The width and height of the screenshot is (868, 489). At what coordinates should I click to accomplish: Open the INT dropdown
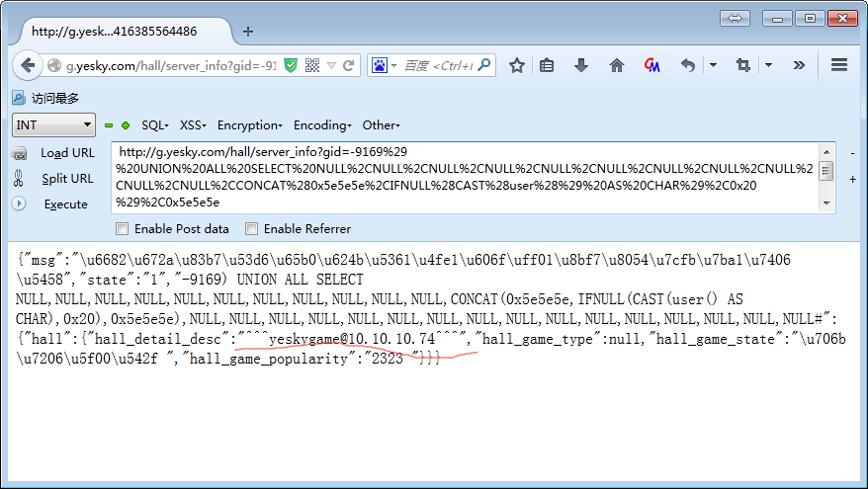point(53,125)
